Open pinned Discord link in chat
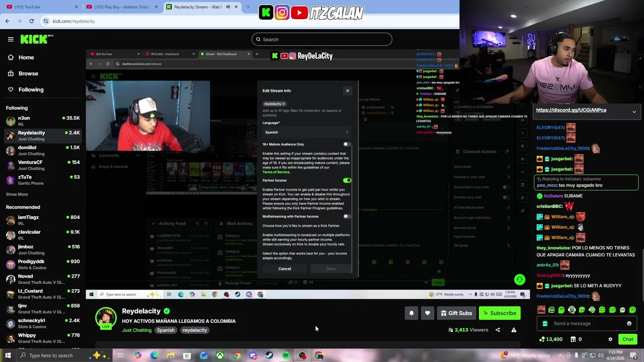 (571, 110)
